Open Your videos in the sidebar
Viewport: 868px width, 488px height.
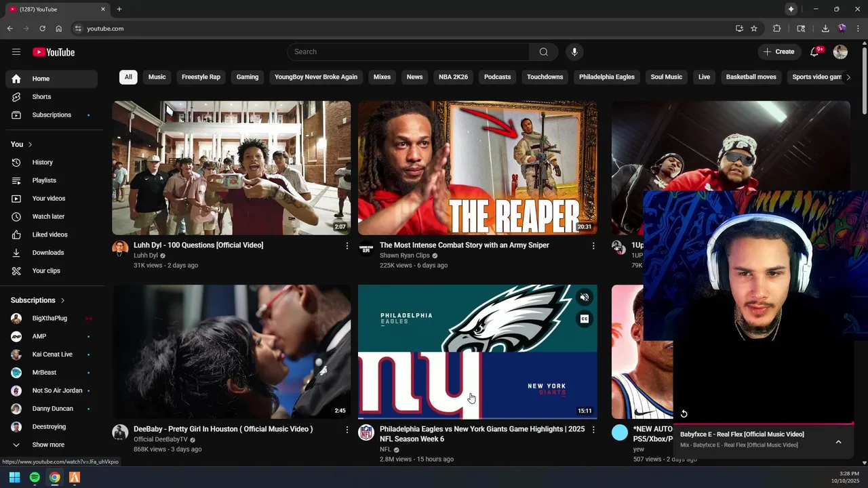pos(52,198)
